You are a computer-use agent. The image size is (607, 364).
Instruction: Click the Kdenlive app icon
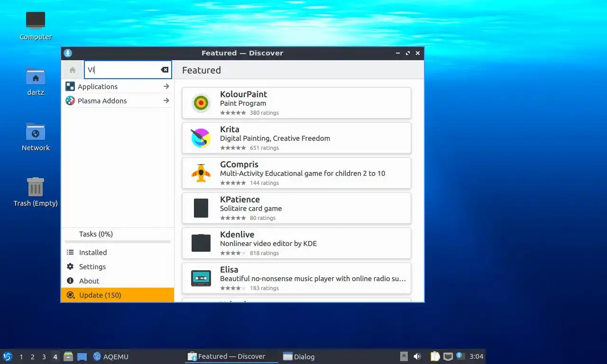[x=201, y=243]
